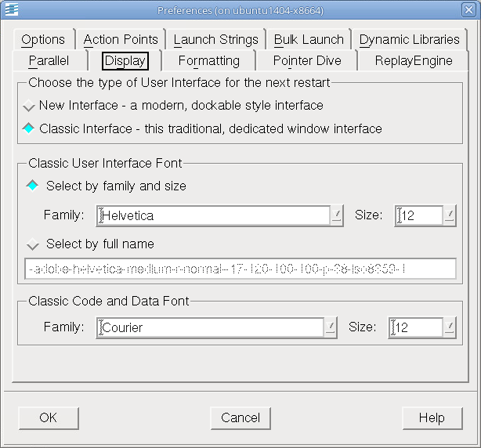Go to the Launch Strings tab

click(x=215, y=40)
